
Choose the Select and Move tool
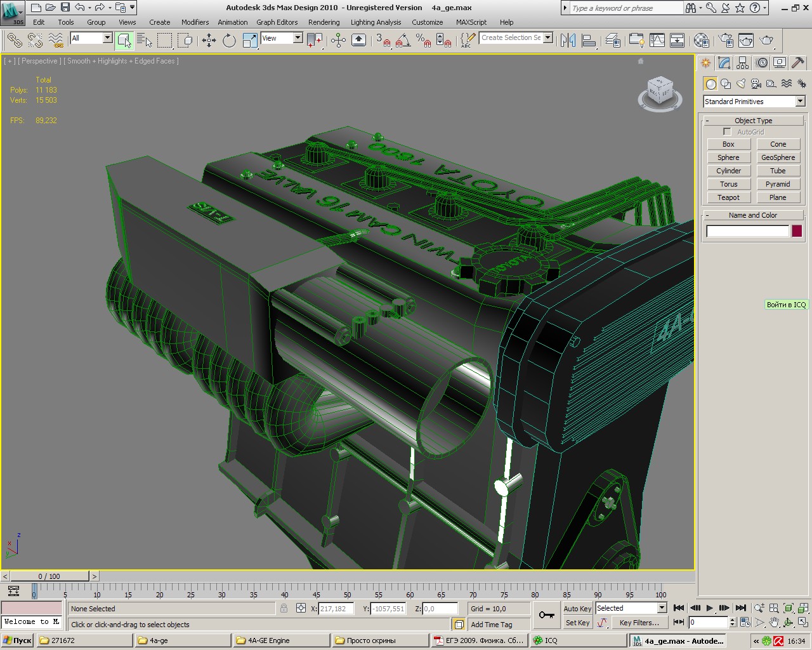click(x=209, y=41)
